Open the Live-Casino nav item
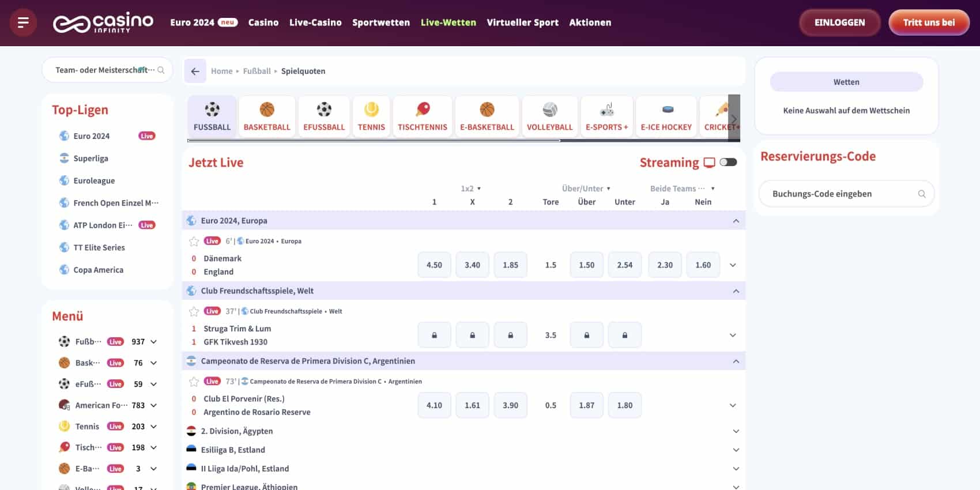The width and height of the screenshot is (980, 490). coord(315,22)
